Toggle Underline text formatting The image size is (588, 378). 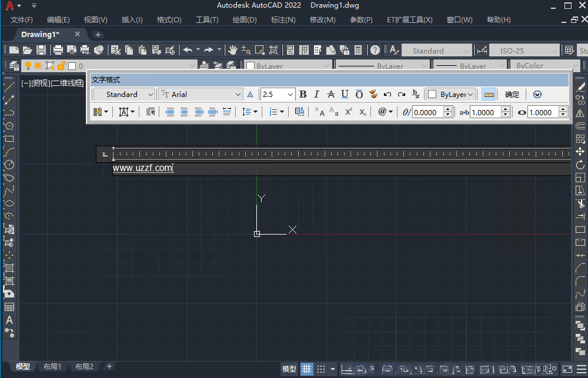(x=345, y=94)
